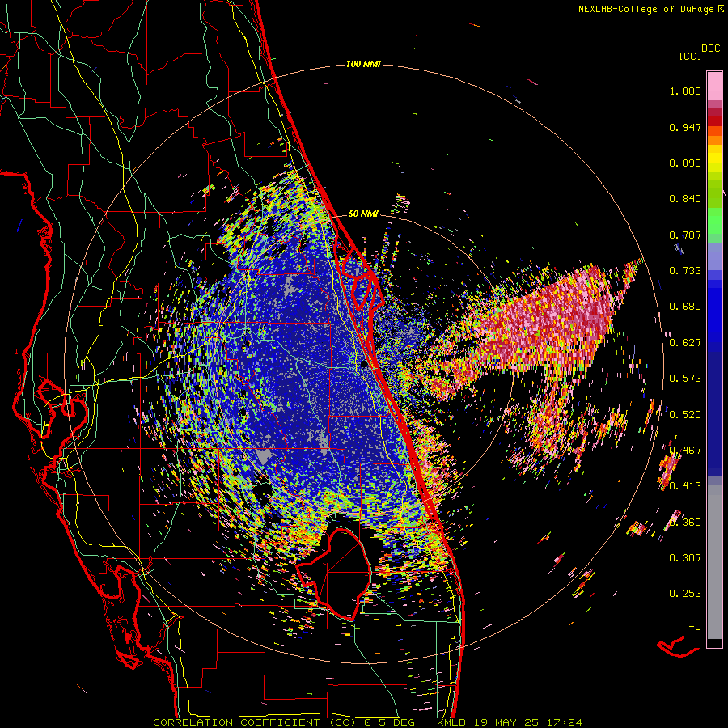The height and width of the screenshot is (728, 728).
Task: Click the black KMLB radar site dot
Action: coord(364,365)
